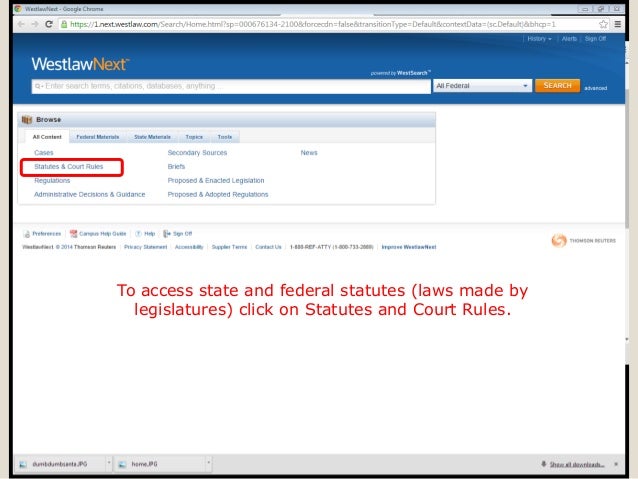Select the All Content tab

pos(47,137)
